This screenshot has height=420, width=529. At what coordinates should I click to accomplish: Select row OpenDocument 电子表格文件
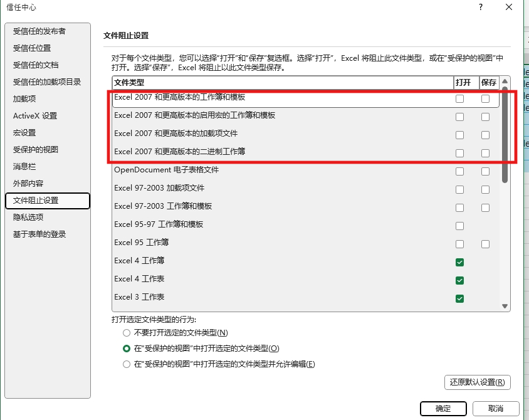(306, 171)
